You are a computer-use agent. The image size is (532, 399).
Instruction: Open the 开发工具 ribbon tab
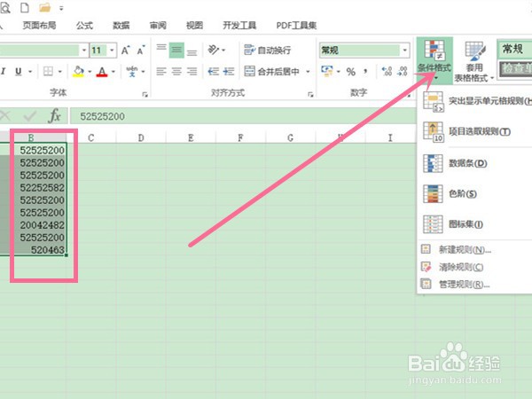pyautogui.click(x=239, y=26)
